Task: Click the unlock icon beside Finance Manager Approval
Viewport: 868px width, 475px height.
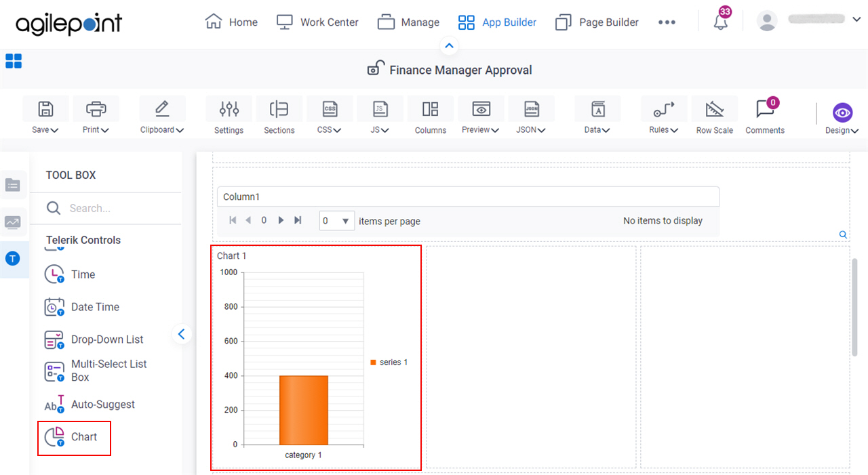Action: 376,68
